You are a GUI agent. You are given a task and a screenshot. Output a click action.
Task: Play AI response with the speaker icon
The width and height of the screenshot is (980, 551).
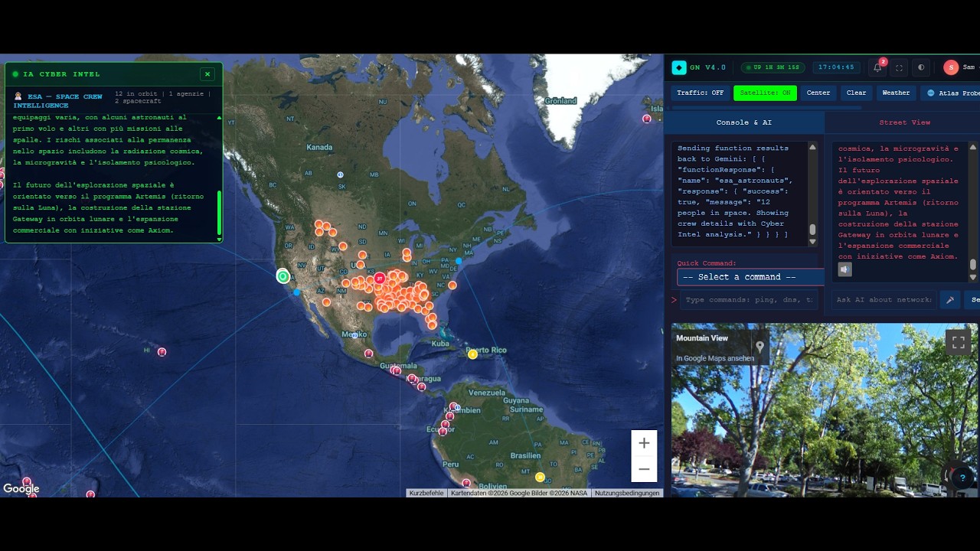pyautogui.click(x=844, y=269)
